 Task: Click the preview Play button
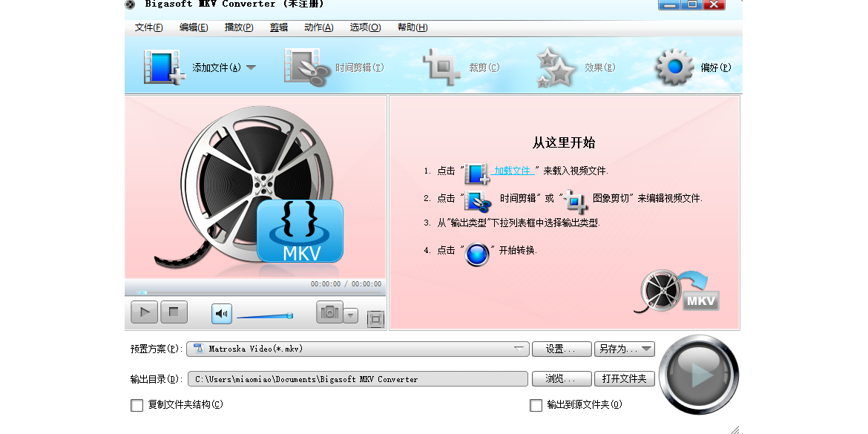[144, 312]
